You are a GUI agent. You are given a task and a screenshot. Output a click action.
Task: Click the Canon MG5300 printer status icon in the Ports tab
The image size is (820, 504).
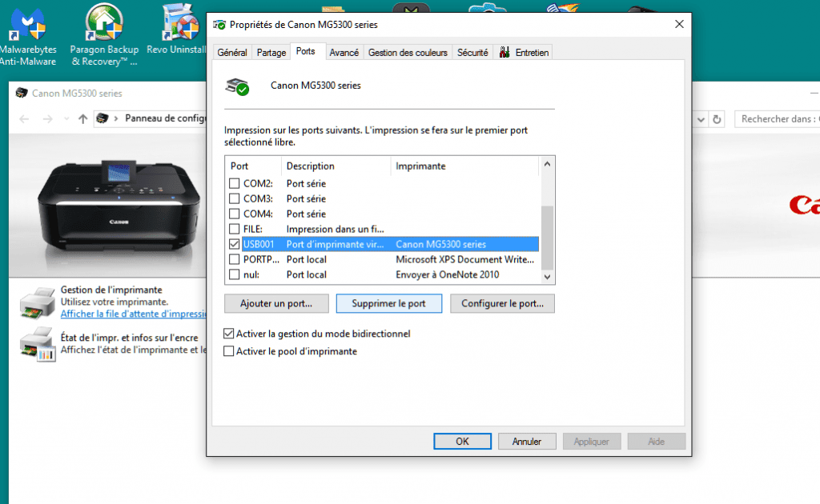237,86
